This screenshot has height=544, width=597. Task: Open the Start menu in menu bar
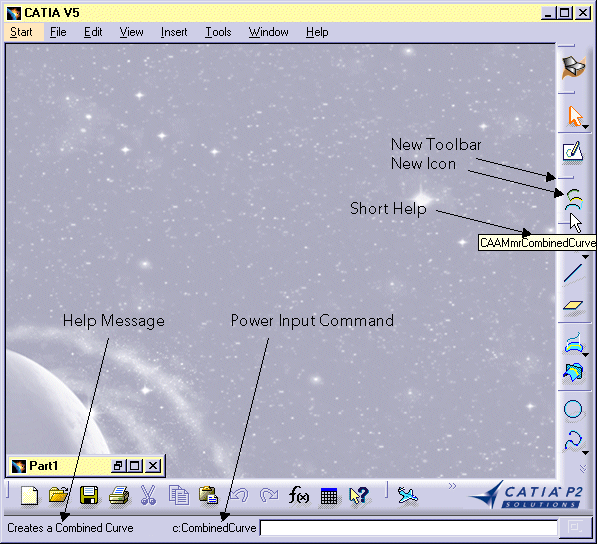(x=21, y=32)
